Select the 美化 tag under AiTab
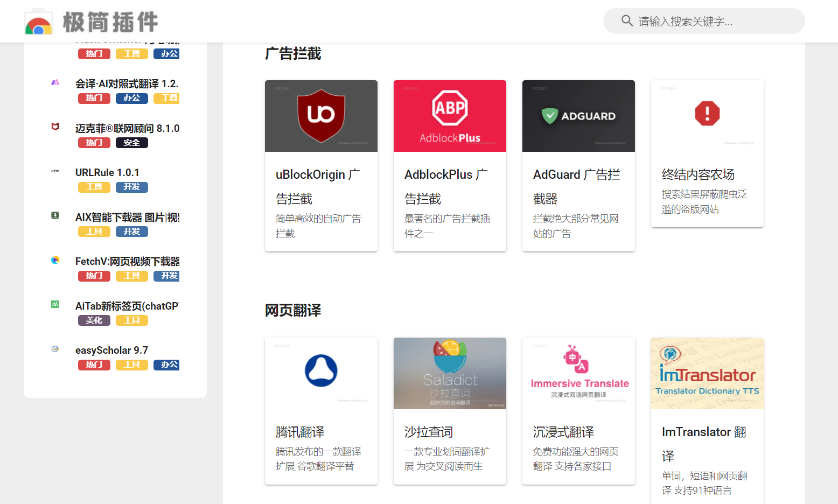 tap(94, 320)
